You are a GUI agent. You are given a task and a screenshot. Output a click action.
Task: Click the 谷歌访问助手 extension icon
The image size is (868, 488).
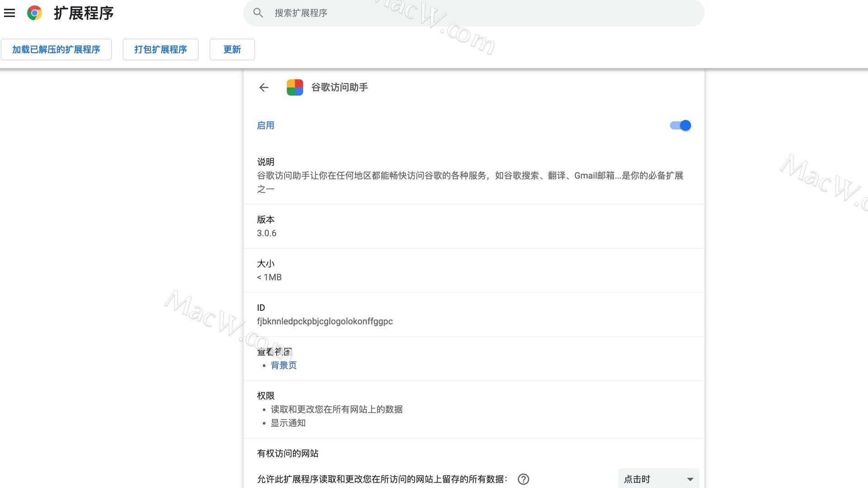coord(295,87)
